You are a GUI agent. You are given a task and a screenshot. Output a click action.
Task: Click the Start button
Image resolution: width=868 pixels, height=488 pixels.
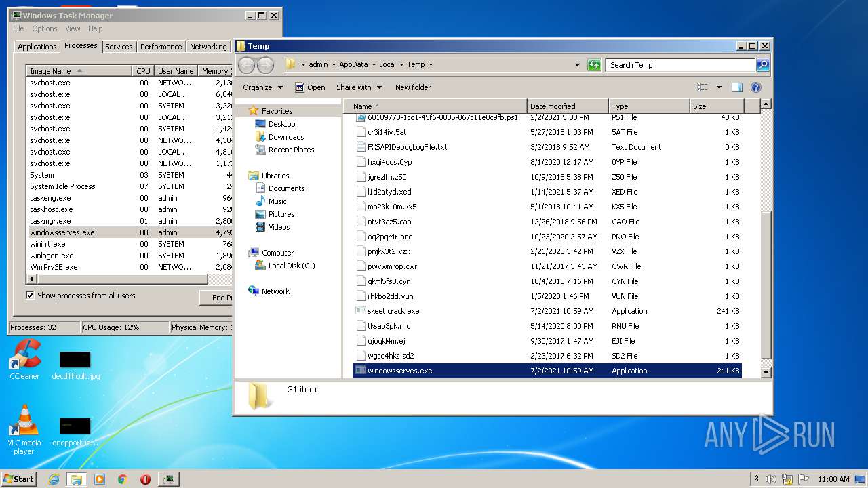(x=18, y=479)
